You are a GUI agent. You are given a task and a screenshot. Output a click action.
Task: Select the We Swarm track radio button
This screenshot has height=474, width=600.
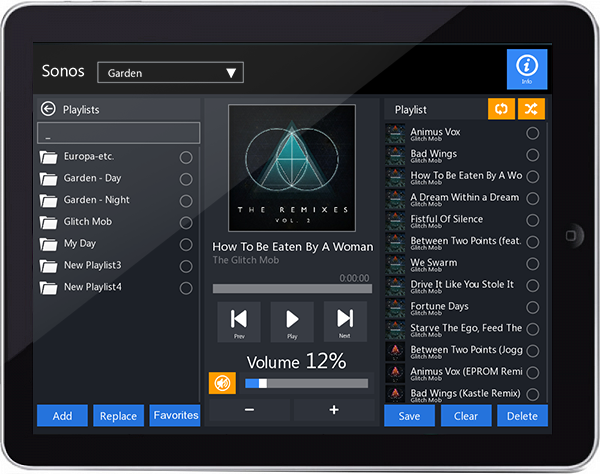click(x=532, y=264)
